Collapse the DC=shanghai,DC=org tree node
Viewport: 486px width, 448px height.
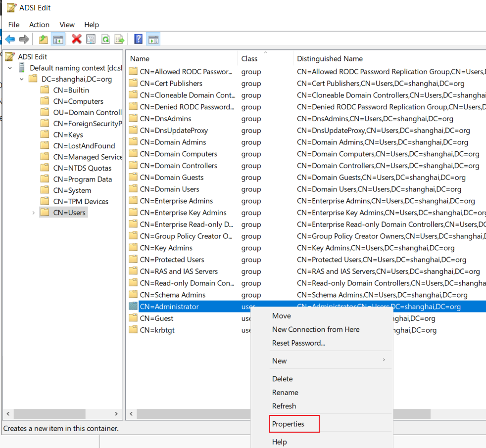tap(21, 79)
